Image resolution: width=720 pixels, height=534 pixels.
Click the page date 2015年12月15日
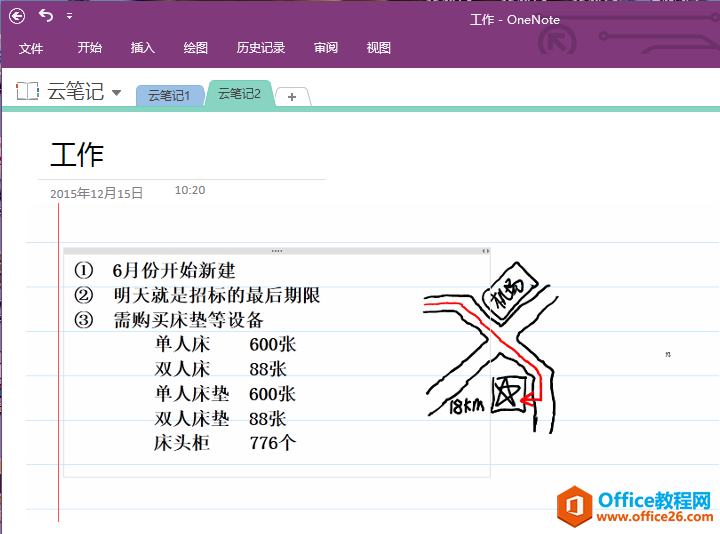coord(97,193)
